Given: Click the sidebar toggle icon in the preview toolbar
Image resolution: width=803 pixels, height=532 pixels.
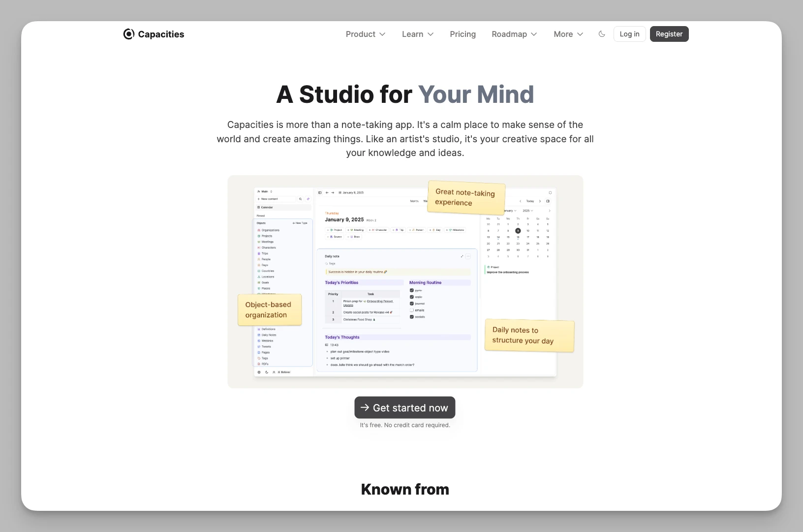Looking at the screenshot, I should point(320,192).
